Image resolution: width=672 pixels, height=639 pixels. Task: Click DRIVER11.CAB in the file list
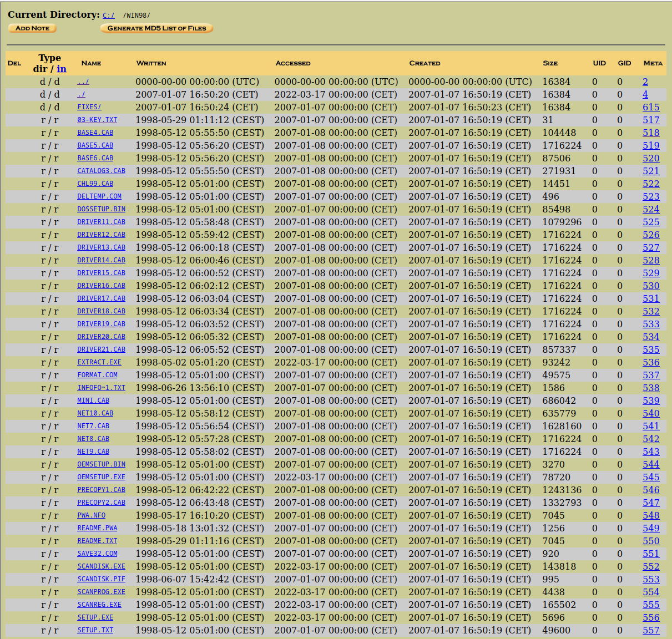click(x=101, y=222)
